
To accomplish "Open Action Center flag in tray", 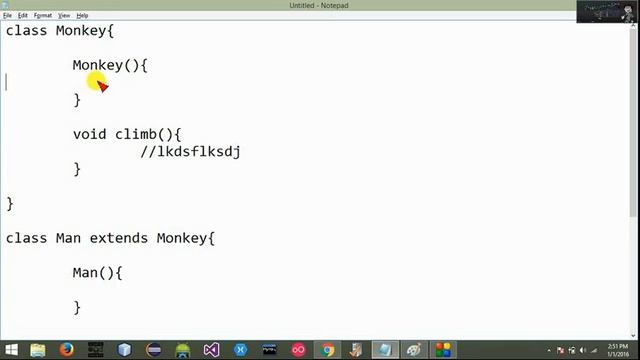I will coord(560,350).
